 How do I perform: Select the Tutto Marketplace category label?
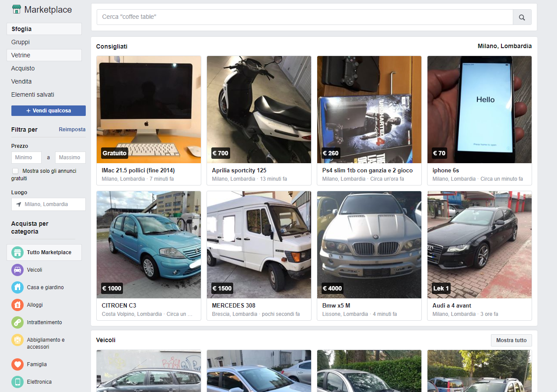pyautogui.click(x=49, y=252)
